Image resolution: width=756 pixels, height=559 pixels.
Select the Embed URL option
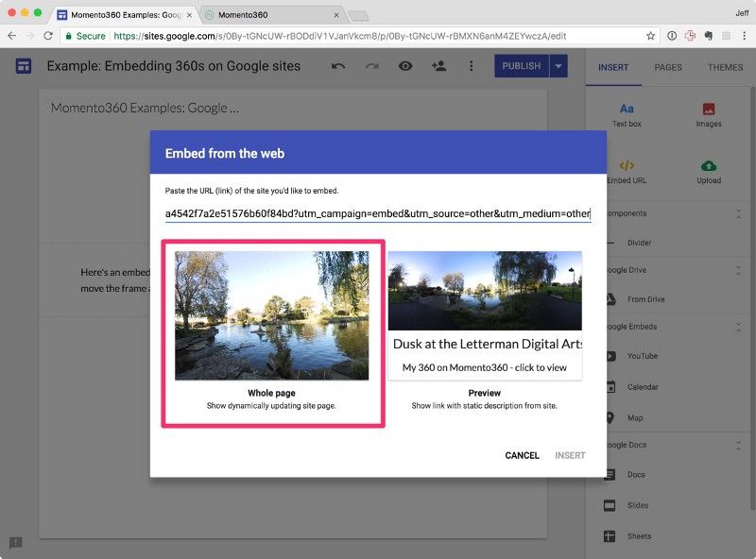click(627, 172)
